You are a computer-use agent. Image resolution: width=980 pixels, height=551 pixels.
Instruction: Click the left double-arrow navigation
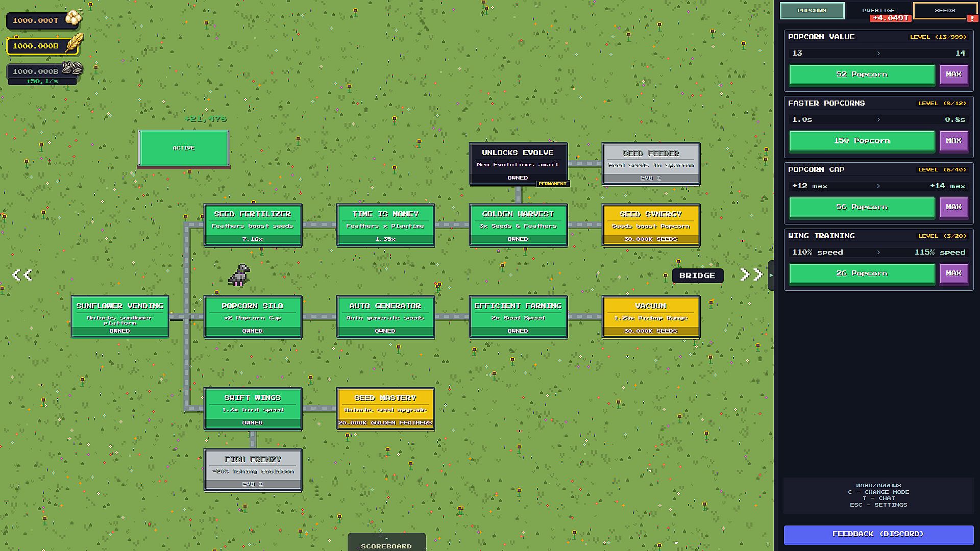(x=22, y=275)
